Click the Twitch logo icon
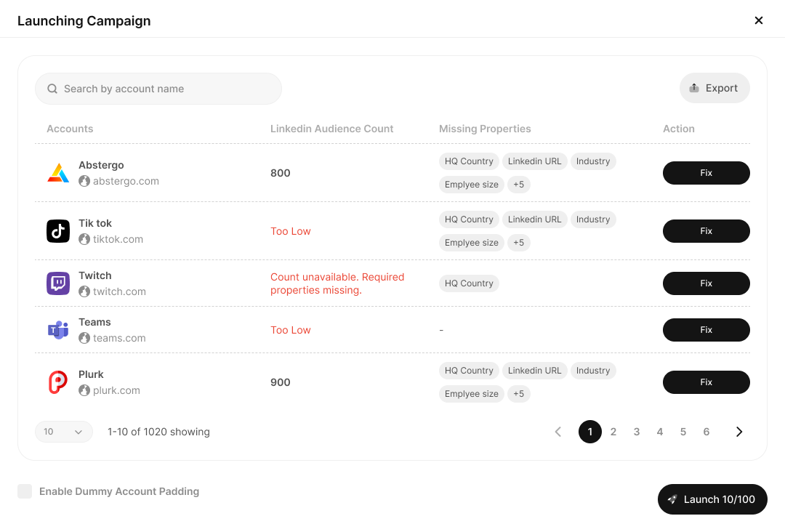The image size is (785, 532). [58, 283]
